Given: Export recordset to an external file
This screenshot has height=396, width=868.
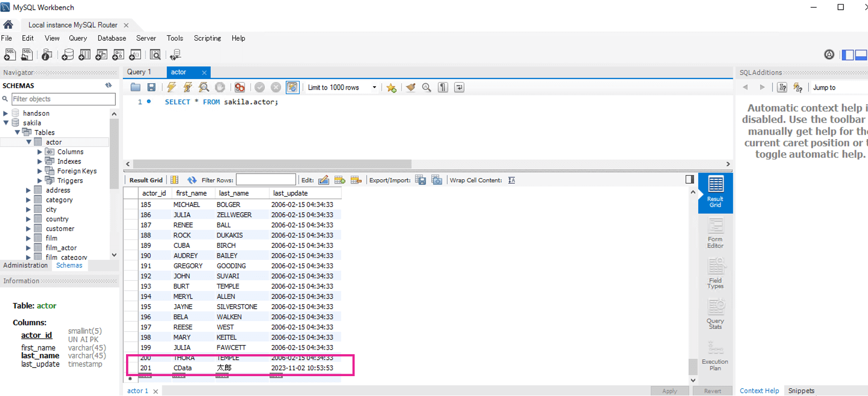Looking at the screenshot, I should (420, 180).
